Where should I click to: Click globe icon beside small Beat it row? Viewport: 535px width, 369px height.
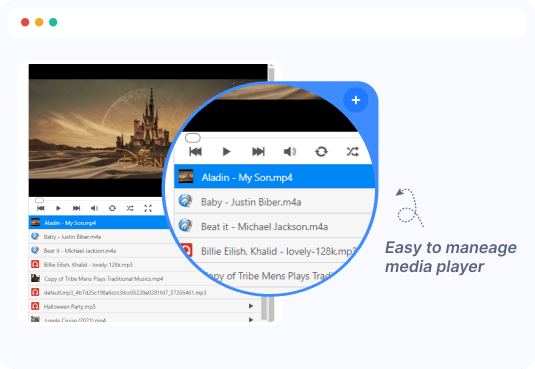coord(35,250)
